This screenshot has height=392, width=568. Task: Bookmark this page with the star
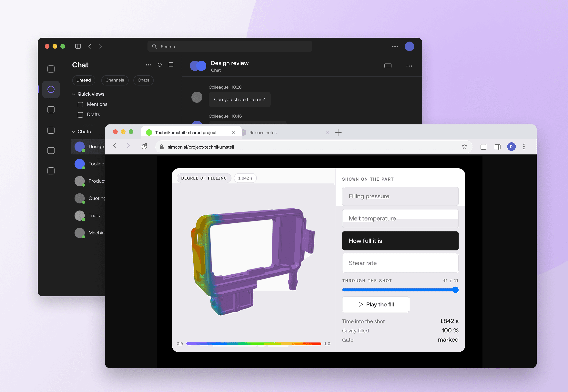click(464, 147)
